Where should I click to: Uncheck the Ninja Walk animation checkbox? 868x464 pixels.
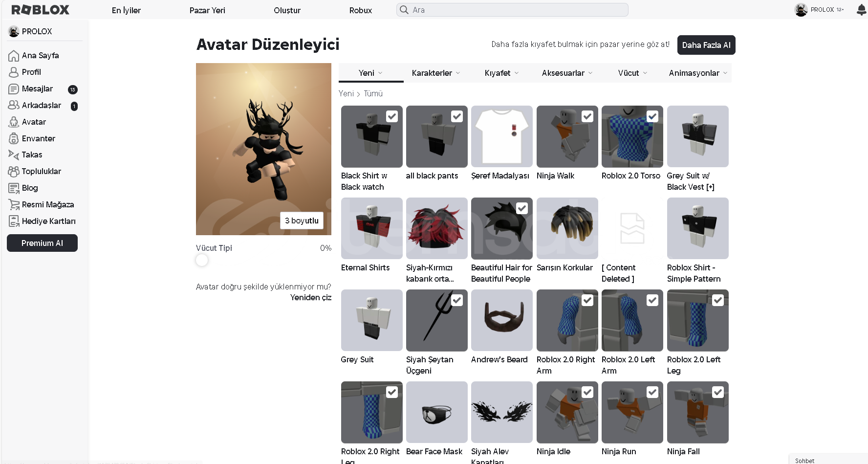[x=587, y=116]
